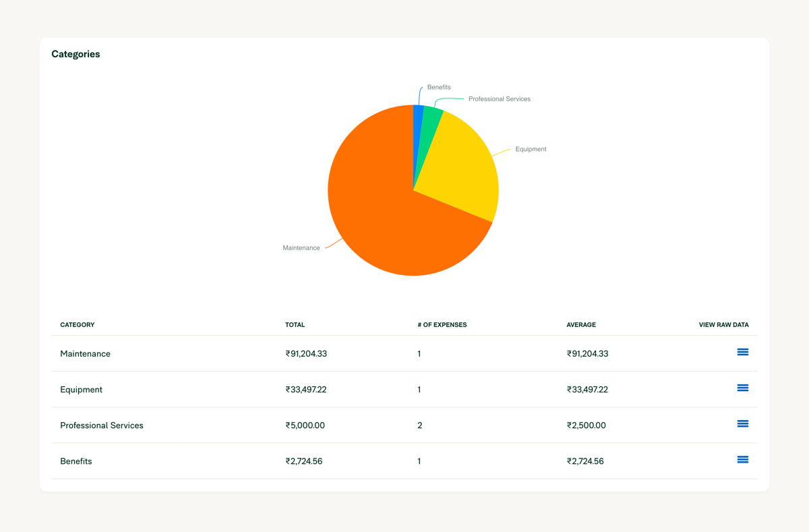The height and width of the screenshot is (532, 809).
Task: Open raw data for Equipment category
Action: 742,388
